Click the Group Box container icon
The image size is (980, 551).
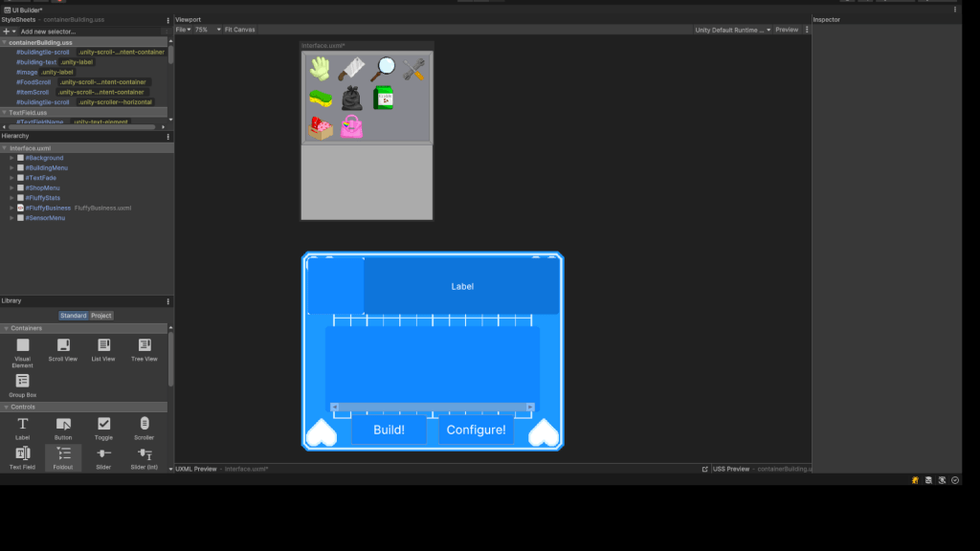point(22,383)
